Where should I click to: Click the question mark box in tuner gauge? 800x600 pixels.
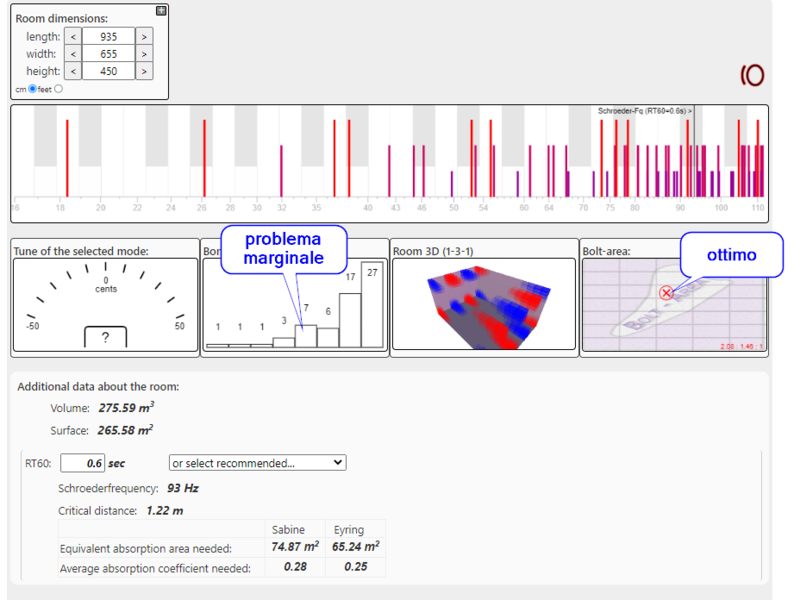(x=105, y=338)
